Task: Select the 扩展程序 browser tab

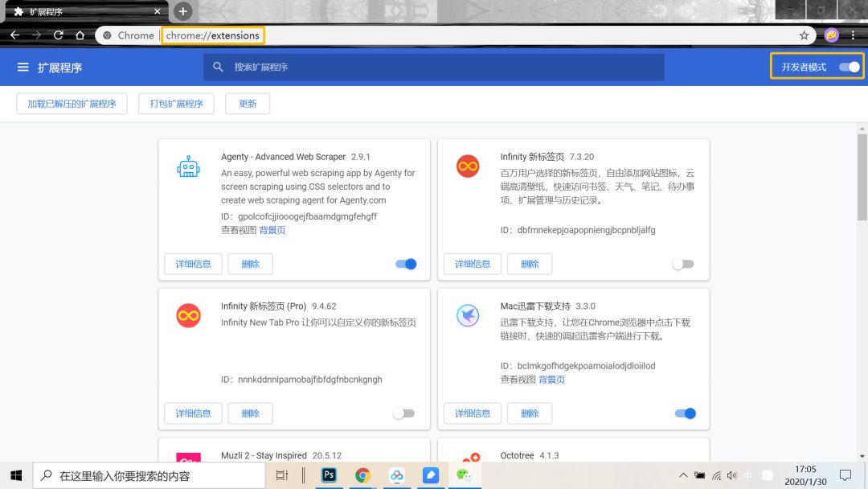Action: (80, 11)
